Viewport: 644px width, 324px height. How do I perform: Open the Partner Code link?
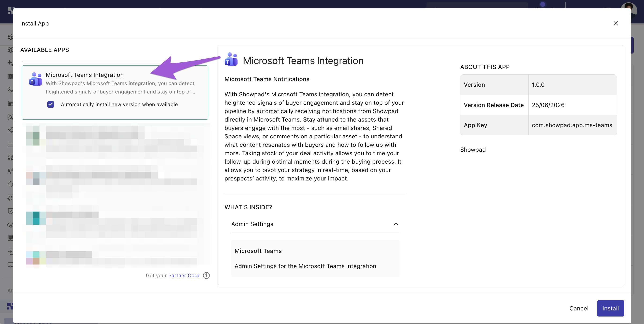184,275
